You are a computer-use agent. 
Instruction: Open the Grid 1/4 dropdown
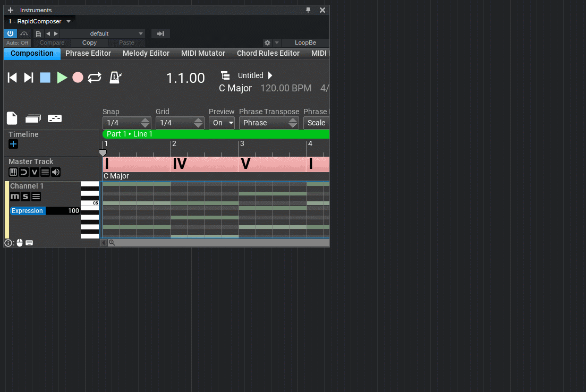click(x=180, y=123)
